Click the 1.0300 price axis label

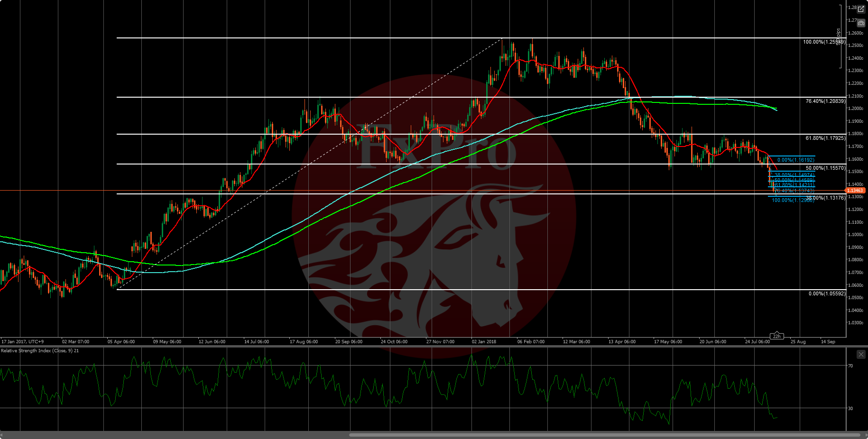(x=856, y=323)
